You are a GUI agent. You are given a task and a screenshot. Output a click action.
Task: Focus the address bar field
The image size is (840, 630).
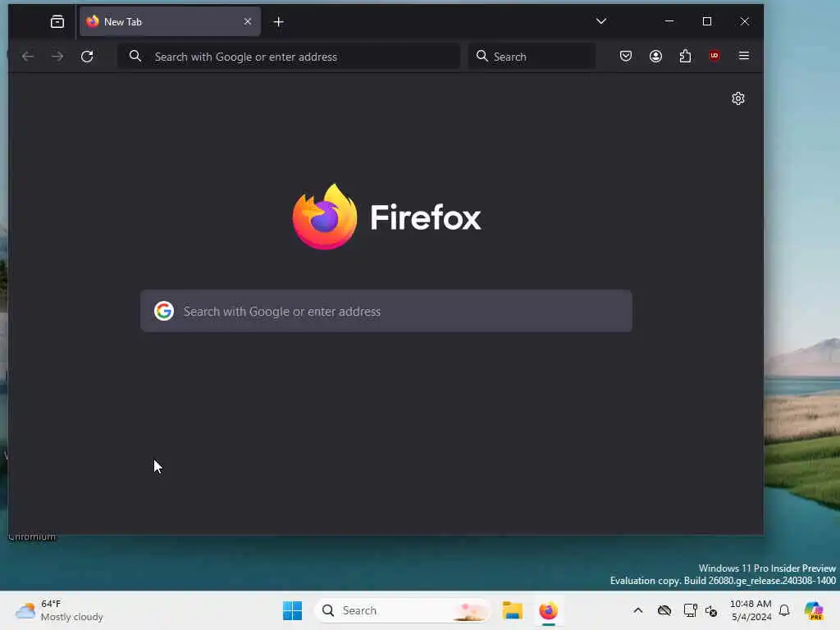tap(289, 57)
